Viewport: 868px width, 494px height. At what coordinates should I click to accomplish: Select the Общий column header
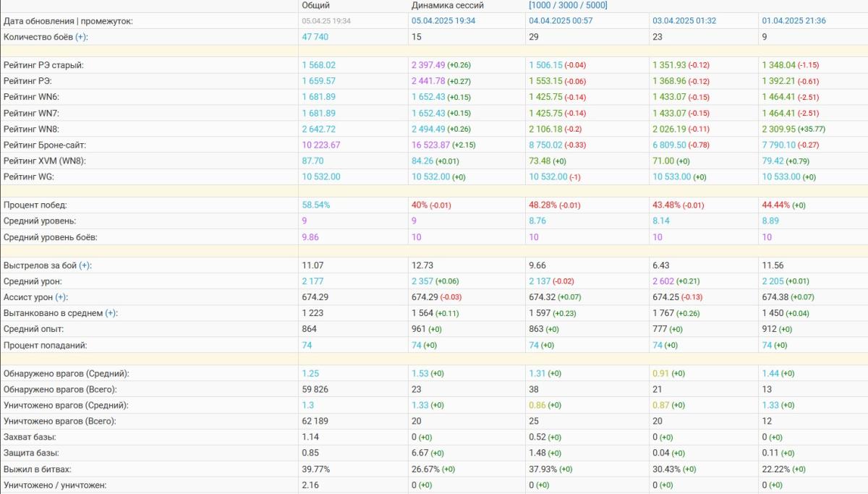pyautogui.click(x=315, y=5)
